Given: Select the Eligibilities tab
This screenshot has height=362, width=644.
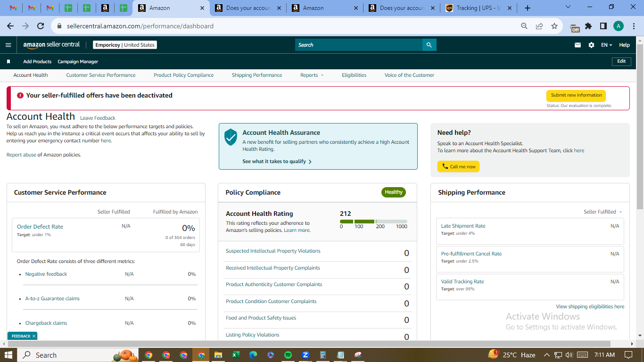Looking at the screenshot, I should click(354, 75).
